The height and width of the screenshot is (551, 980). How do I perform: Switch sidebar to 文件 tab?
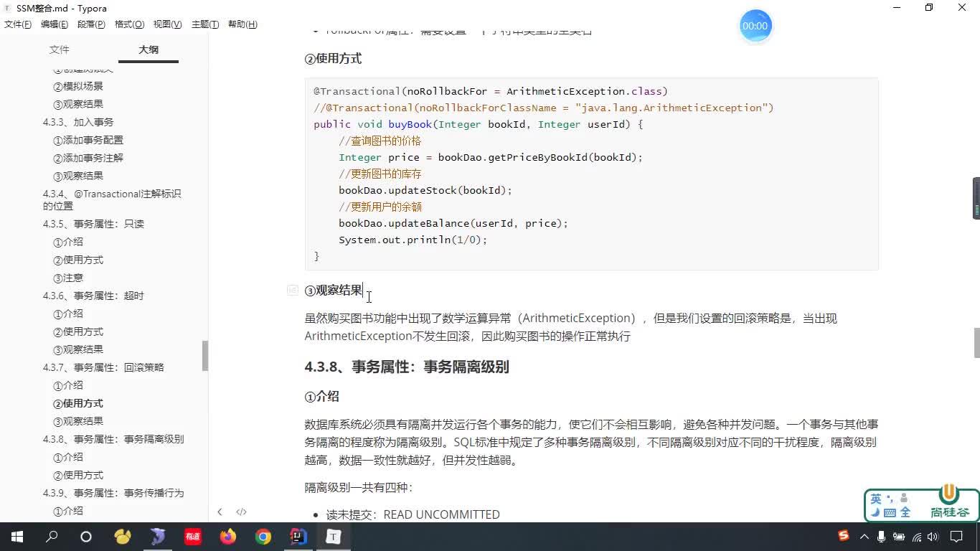[60, 50]
